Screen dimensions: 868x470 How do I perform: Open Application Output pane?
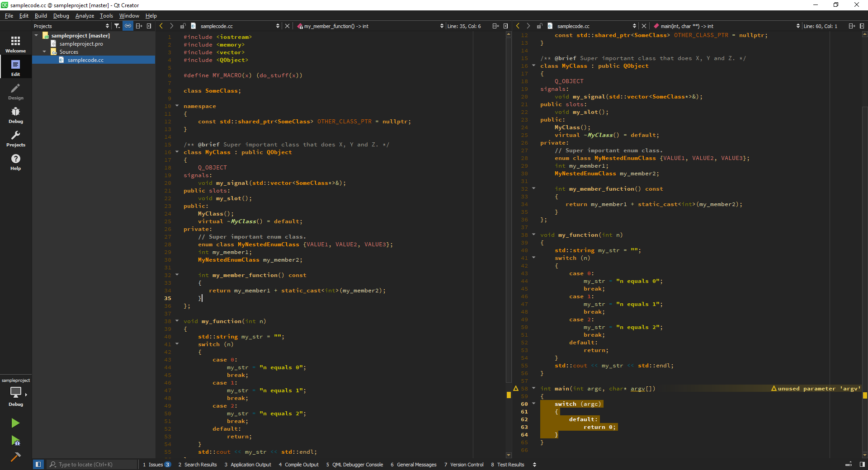[248, 465]
